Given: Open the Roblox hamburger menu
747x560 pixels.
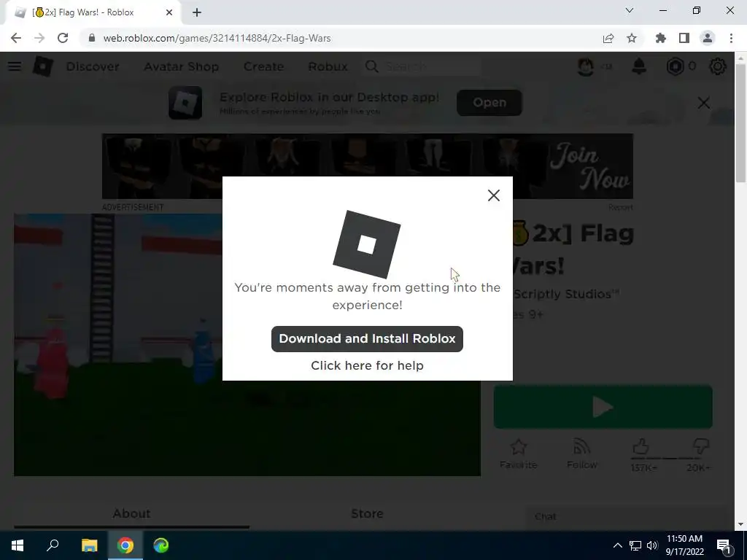Looking at the screenshot, I should click(15, 66).
